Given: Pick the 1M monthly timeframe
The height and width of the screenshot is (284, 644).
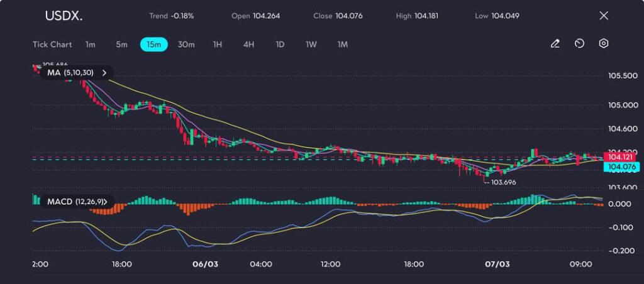Looking at the screenshot, I should pyautogui.click(x=343, y=45).
